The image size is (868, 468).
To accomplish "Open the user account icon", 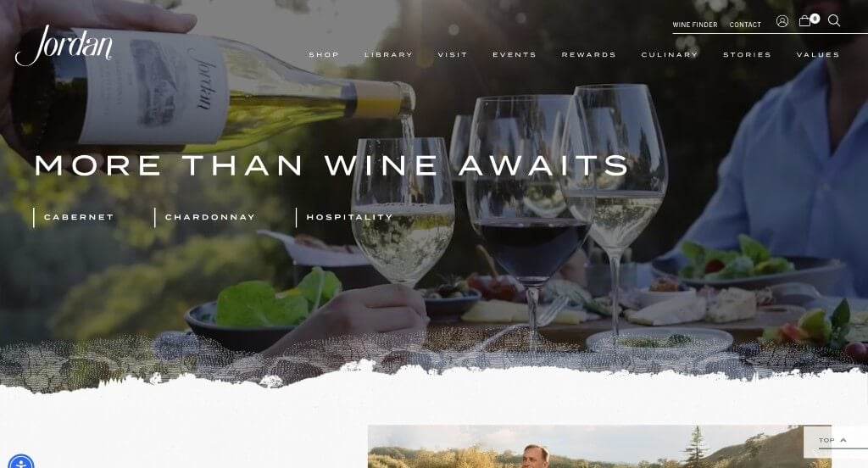I will click(x=782, y=21).
